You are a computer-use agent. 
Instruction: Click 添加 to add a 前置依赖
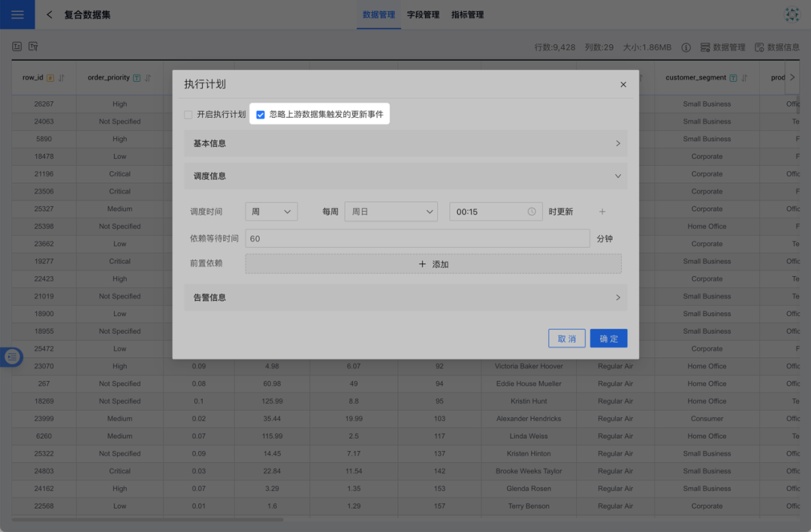[x=433, y=263]
